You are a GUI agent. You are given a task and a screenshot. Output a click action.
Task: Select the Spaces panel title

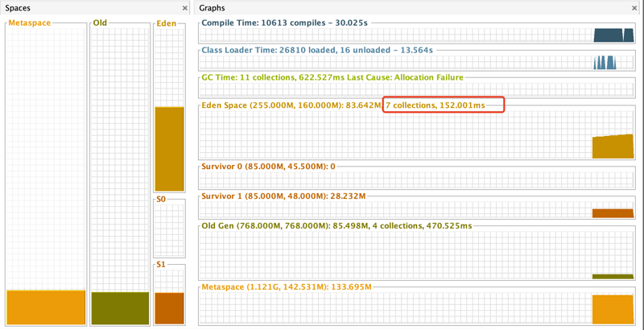pos(17,8)
